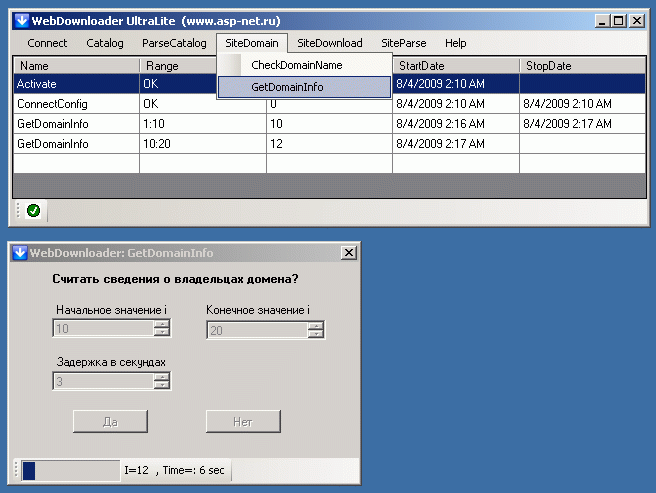Click the Name column header
The width and height of the screenshot is (656, 493).
coord(77,66)
